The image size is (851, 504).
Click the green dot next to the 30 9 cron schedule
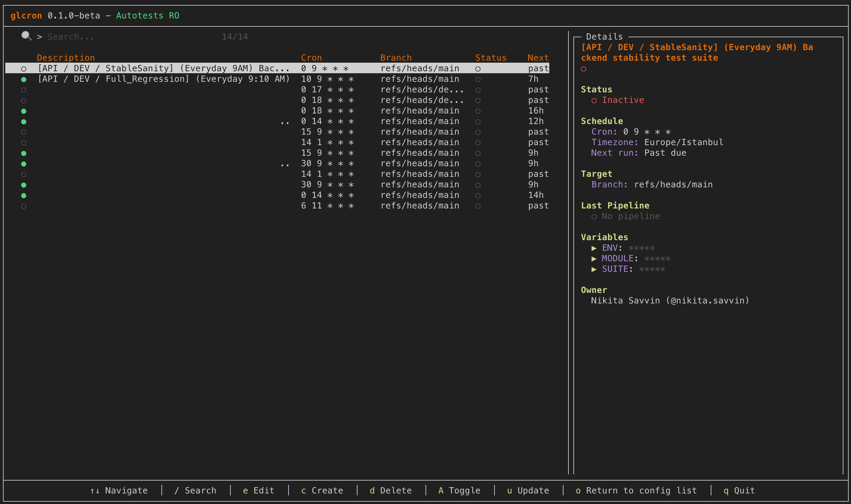coord(24,163)
